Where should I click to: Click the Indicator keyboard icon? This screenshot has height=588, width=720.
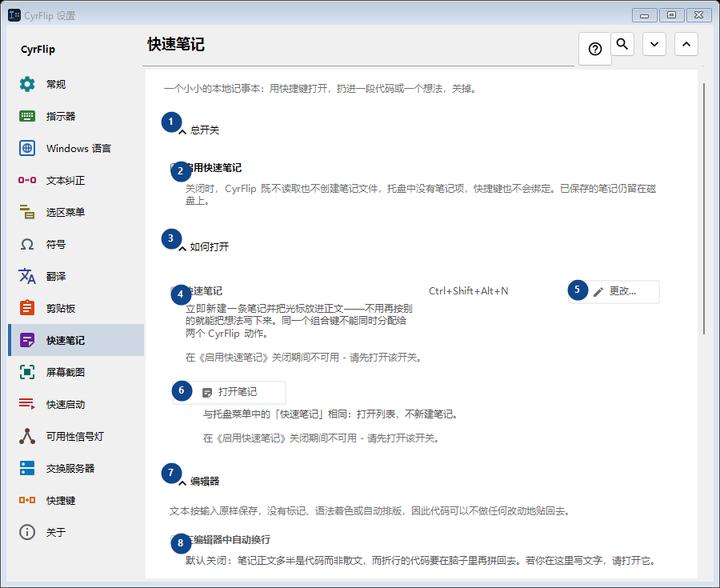coord(27,116)
